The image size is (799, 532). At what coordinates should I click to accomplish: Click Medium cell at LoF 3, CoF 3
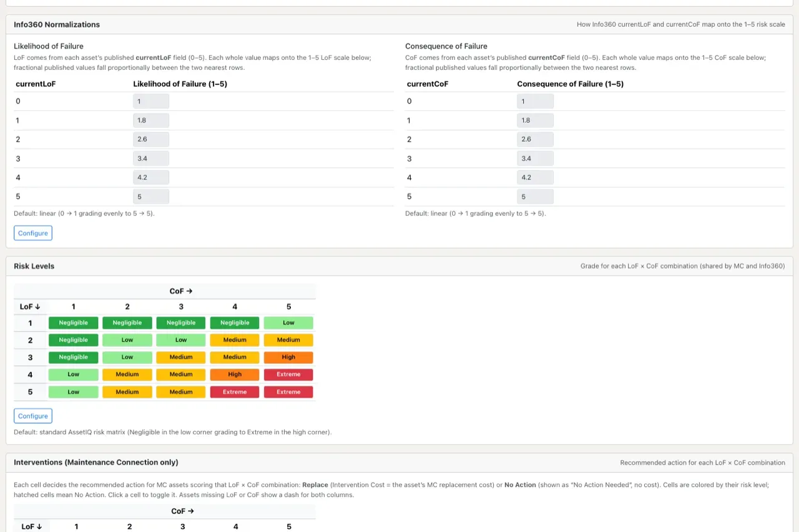pyautogui.click(x=181, y=357)
